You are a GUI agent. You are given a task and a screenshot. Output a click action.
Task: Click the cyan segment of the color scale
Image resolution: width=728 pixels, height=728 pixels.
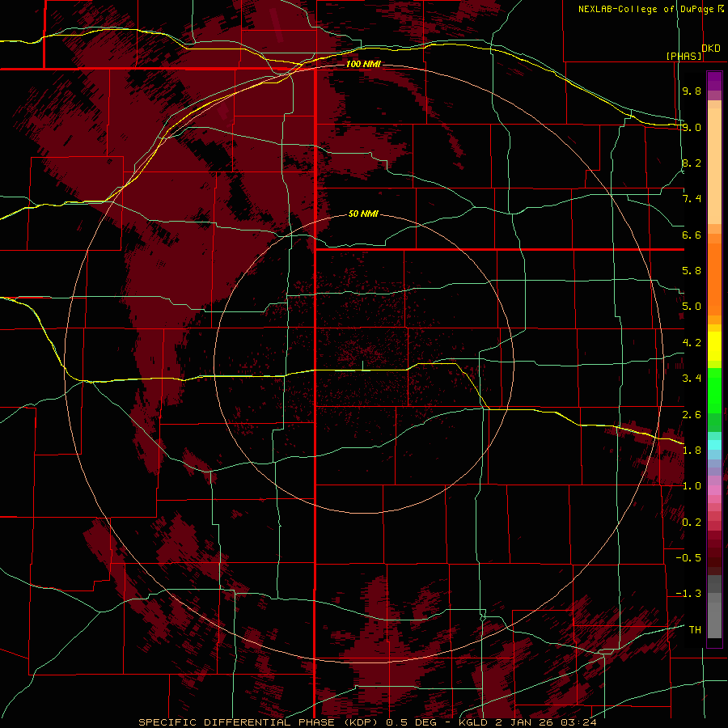click(x=714, y=445)
